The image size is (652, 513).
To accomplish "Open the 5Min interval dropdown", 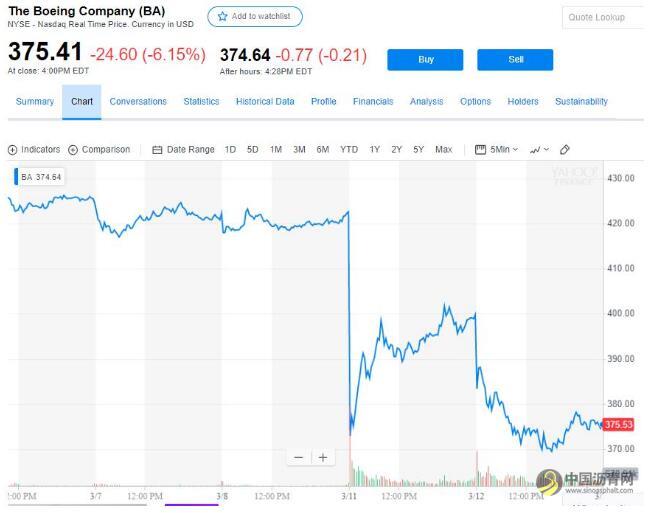I will click(x=497, y=150).
